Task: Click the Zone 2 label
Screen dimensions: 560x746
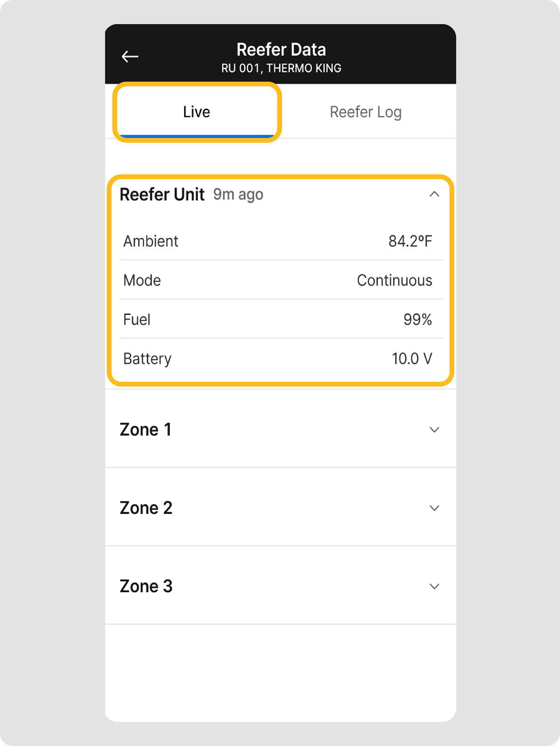Action: click(x=146, y=508)
